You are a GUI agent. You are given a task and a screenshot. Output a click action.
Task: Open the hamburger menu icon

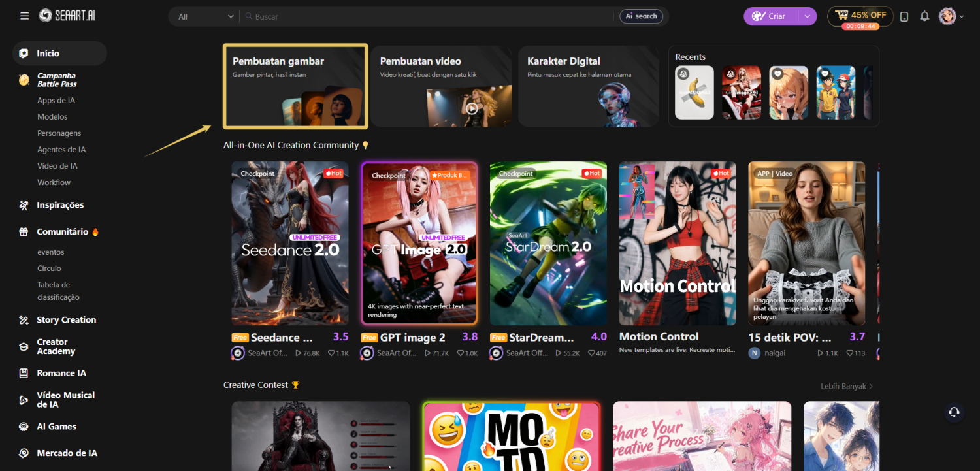[x=24, y=16]
